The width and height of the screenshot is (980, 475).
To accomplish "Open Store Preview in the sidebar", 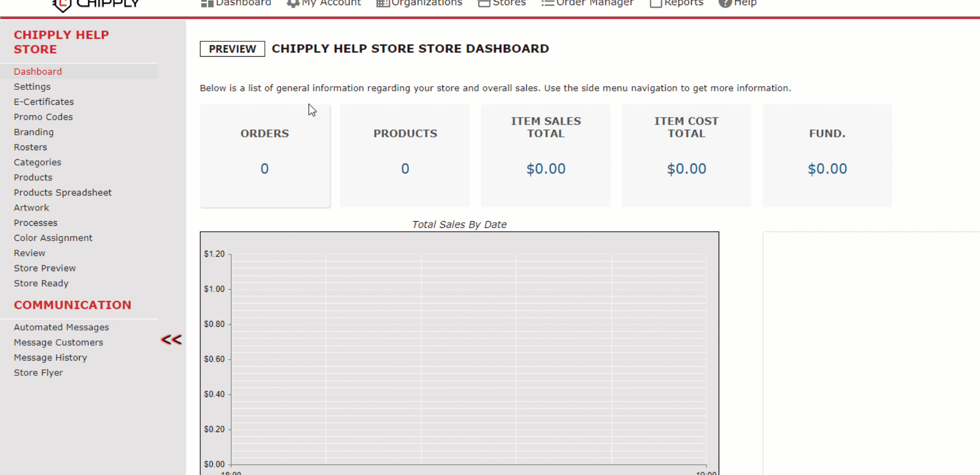I will 45,268.
